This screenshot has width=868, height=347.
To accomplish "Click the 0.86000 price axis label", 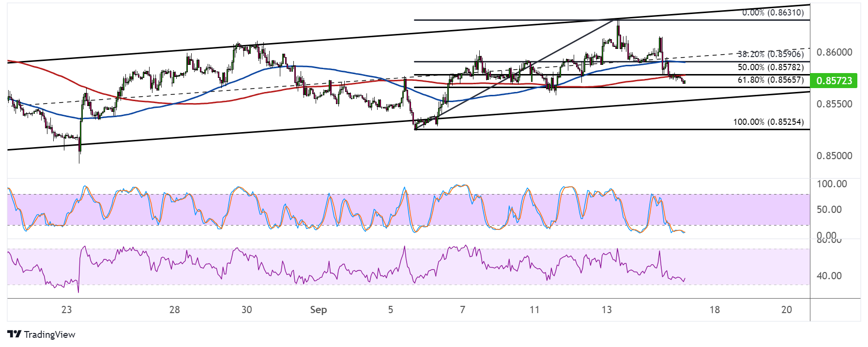I will click(834, 52).
